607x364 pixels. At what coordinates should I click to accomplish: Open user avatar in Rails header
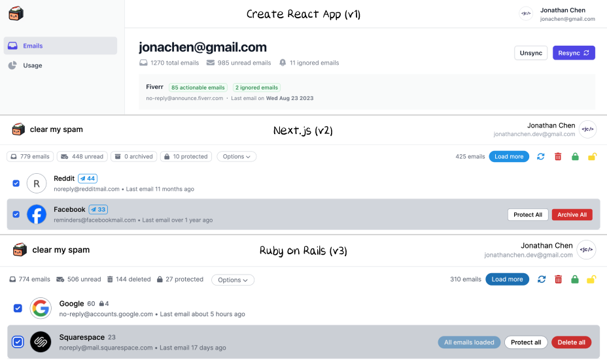[x=586, y=250]
